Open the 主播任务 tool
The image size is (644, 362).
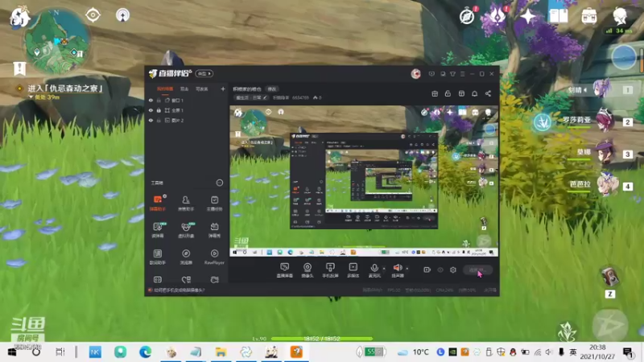point(214,203)
